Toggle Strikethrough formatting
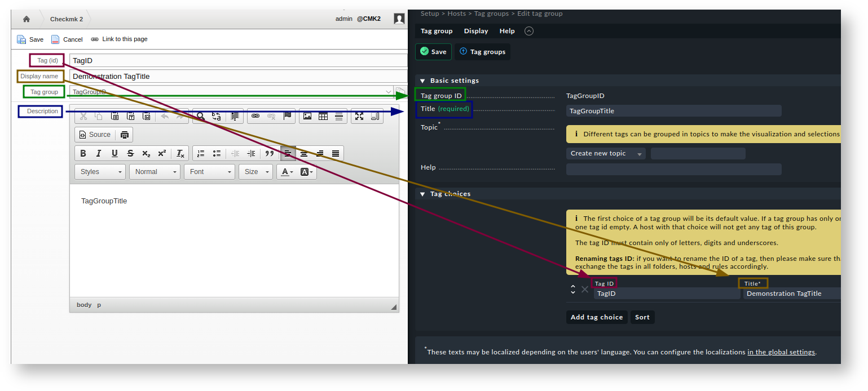The width and height of the screenshot is (868, 391). click(130, 153)
